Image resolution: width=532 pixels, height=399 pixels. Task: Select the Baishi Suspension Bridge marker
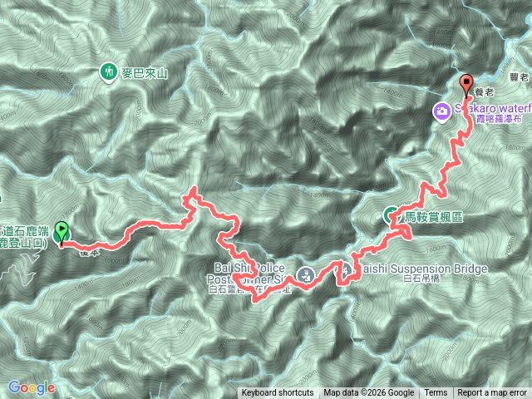[346, 270]
